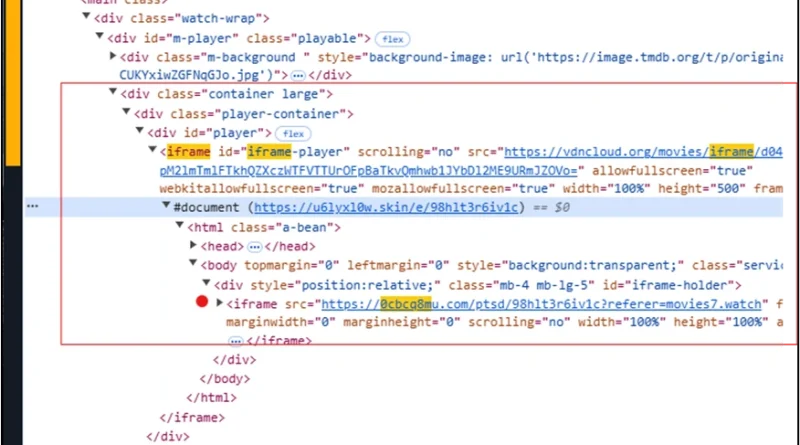Collapse the div class="player-container" node

(x=126, y=111)
